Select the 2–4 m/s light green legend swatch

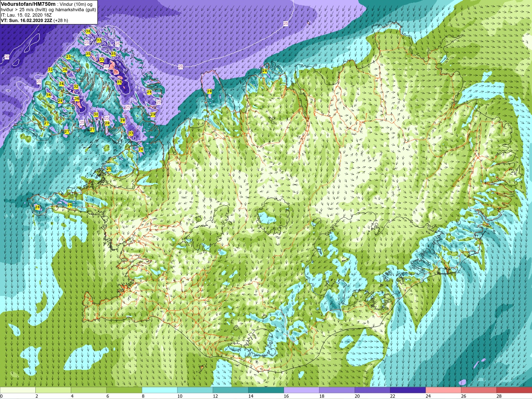tap(53, 390)
